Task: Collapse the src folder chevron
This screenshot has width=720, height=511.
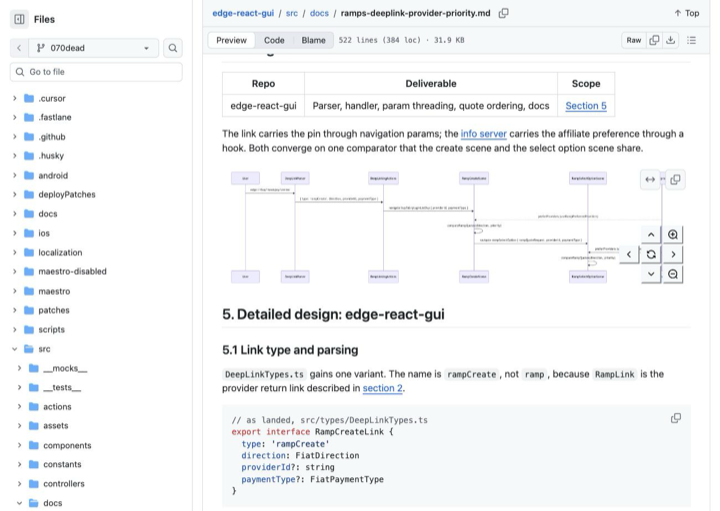Action: tap(15, 349)
